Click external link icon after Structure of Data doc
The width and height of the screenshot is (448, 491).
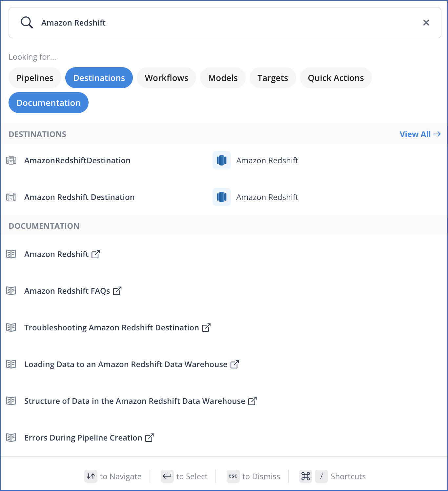[x=253, y=401]
